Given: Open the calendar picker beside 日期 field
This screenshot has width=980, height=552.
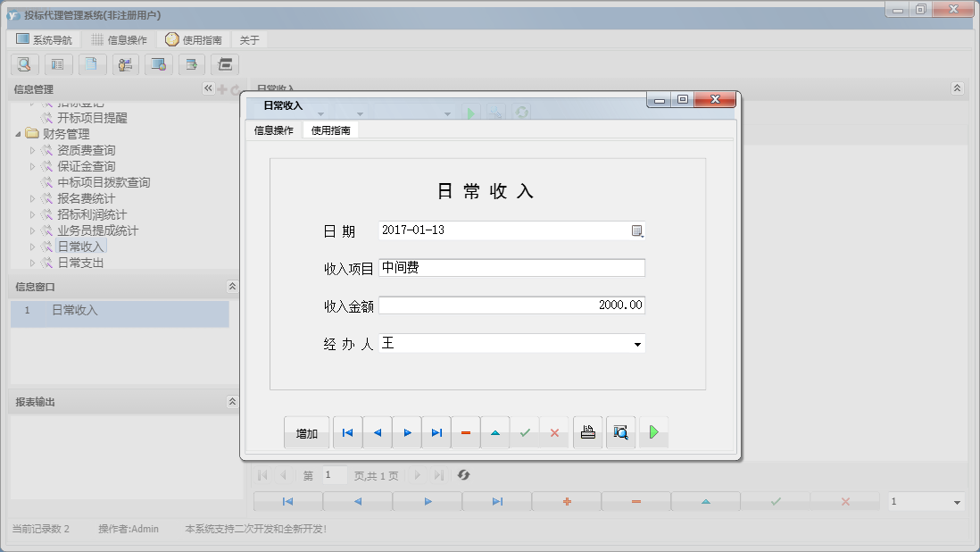Looking at the screenshot, I should pyautogui.click(x=636, y=230).
